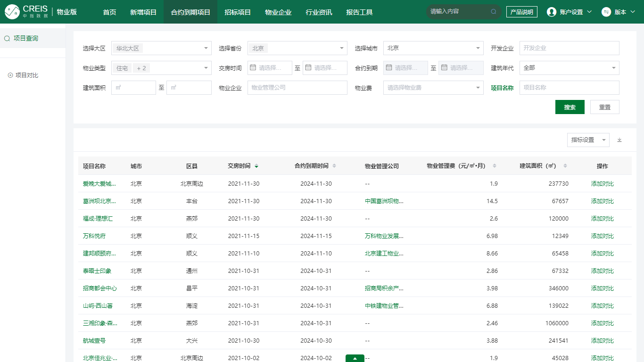Sort by 物业管理费 column arrows

495,166
